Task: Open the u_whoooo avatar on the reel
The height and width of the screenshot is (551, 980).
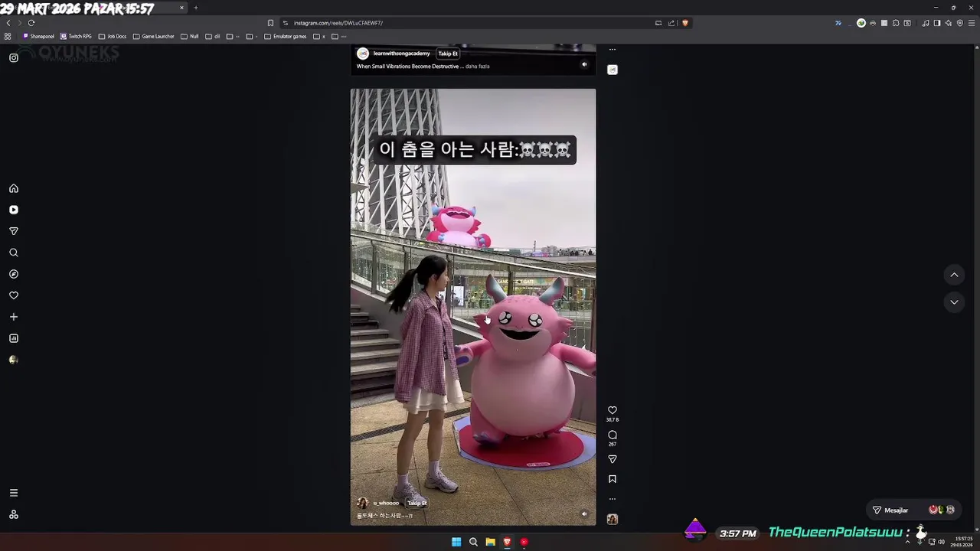Action: coord(363,503)
